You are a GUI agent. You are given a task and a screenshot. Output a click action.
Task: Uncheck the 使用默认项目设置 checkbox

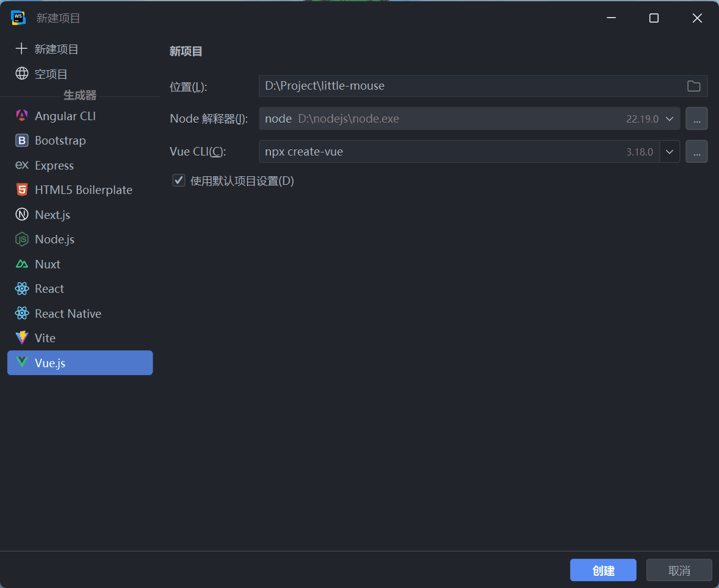pyautogui.click(x=179, y=181)
